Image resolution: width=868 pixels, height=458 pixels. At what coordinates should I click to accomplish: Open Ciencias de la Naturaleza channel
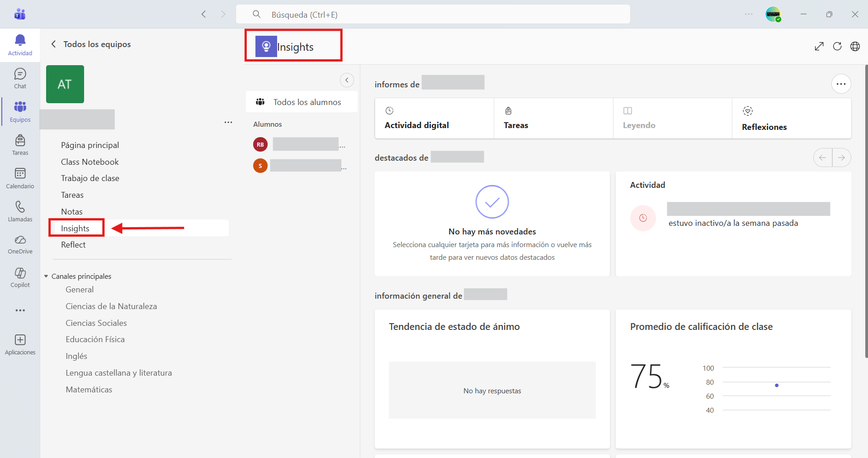point(111,306)
